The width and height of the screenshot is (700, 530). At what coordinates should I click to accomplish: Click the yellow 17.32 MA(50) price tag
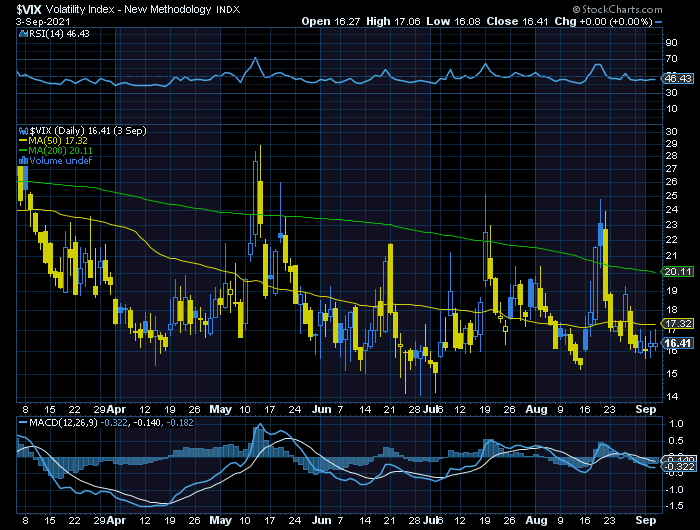point(678,324)
